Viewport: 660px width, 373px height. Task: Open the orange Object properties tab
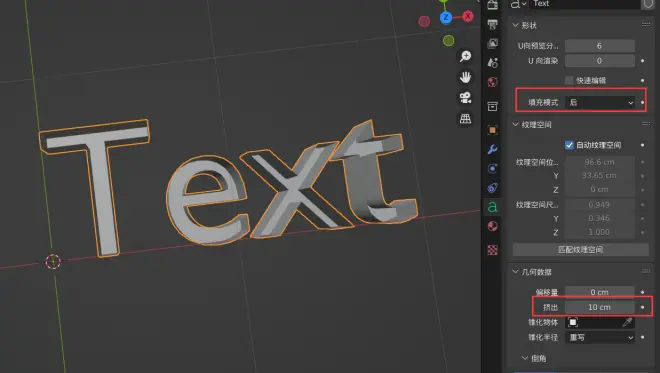[x=492, y=130]
